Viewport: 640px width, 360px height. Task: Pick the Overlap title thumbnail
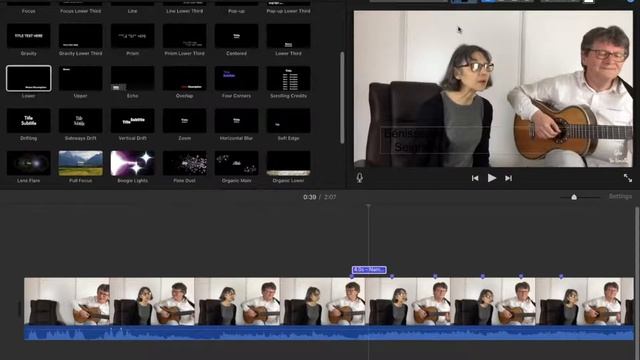point(184,78)
